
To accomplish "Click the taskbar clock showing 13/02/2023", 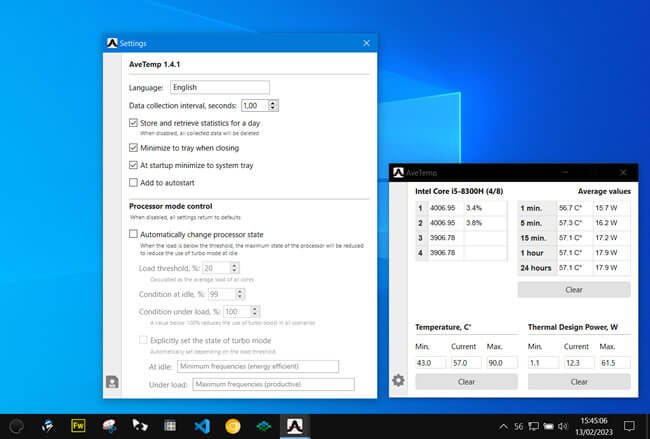I will tap(594, 426).
